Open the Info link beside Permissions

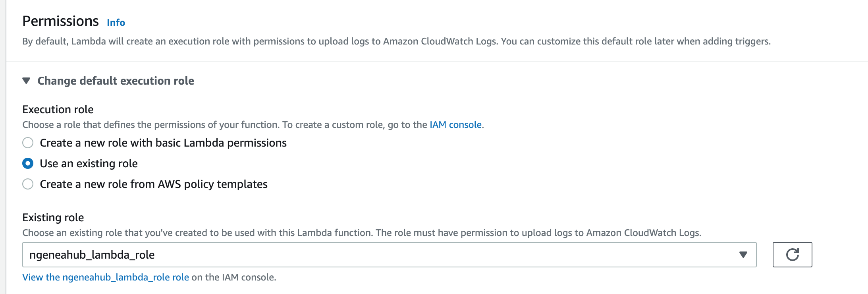click(116, 23)
